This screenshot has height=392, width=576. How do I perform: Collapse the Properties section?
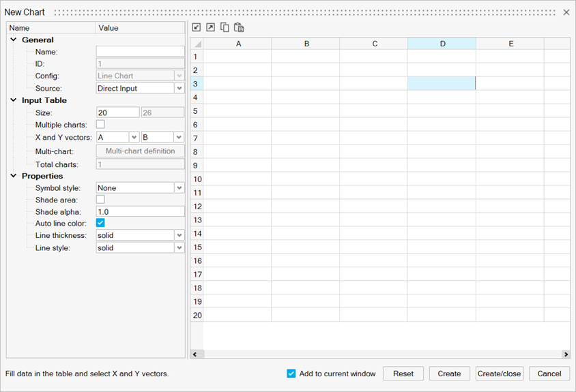coord(14,175)
